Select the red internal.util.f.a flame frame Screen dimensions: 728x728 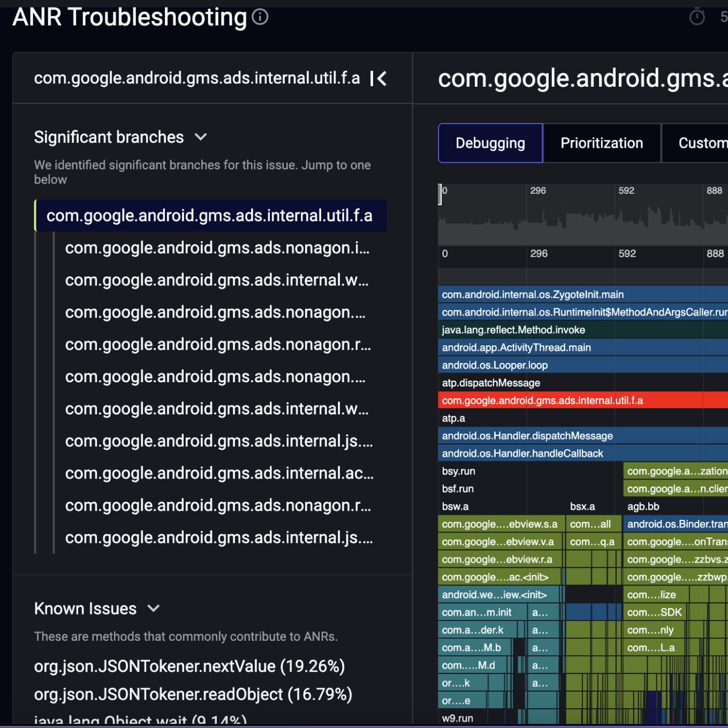pyautogui.click(x=542, y=400)
